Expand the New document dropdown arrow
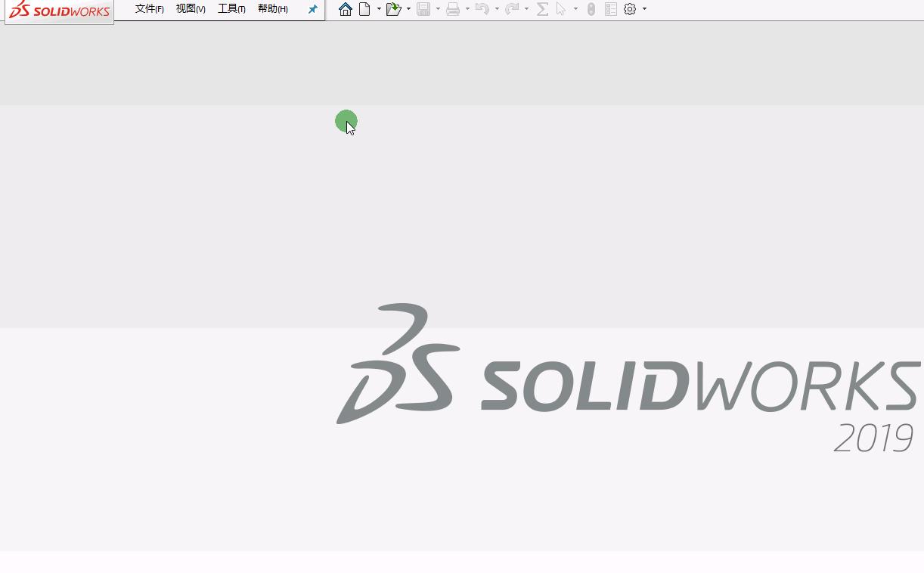 (379, 9)
